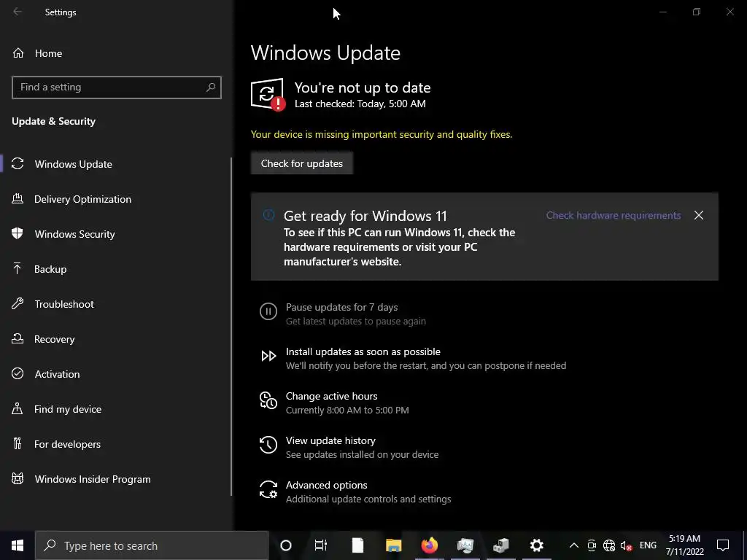Click the For developers tools icon
This screenshot has height=560, width=747.
[x=18, y=444]
